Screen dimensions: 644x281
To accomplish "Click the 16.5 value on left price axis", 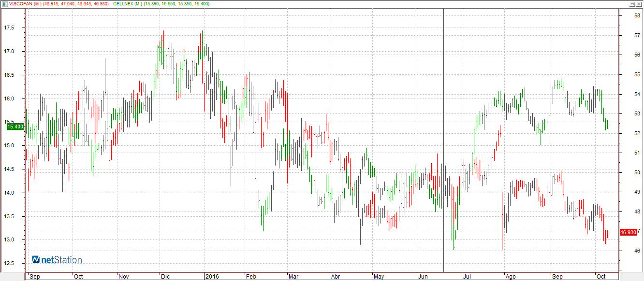I will (x=10, y=75).
